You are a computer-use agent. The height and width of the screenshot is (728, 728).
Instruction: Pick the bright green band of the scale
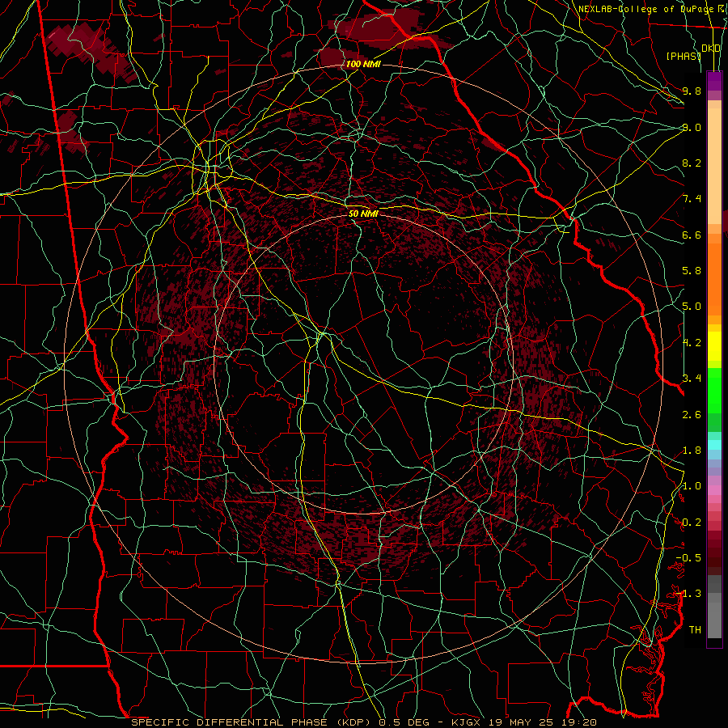pyautogui.click(x=714, y=391)
